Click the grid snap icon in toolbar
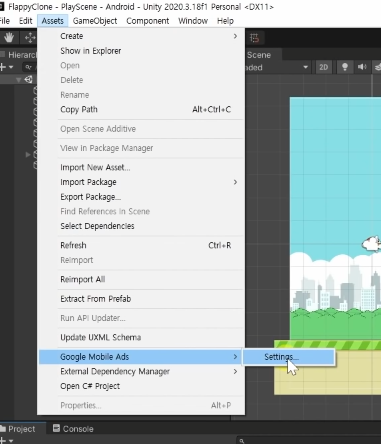Image resolution: width=381 pixels, height=444 pixels. 254,38
